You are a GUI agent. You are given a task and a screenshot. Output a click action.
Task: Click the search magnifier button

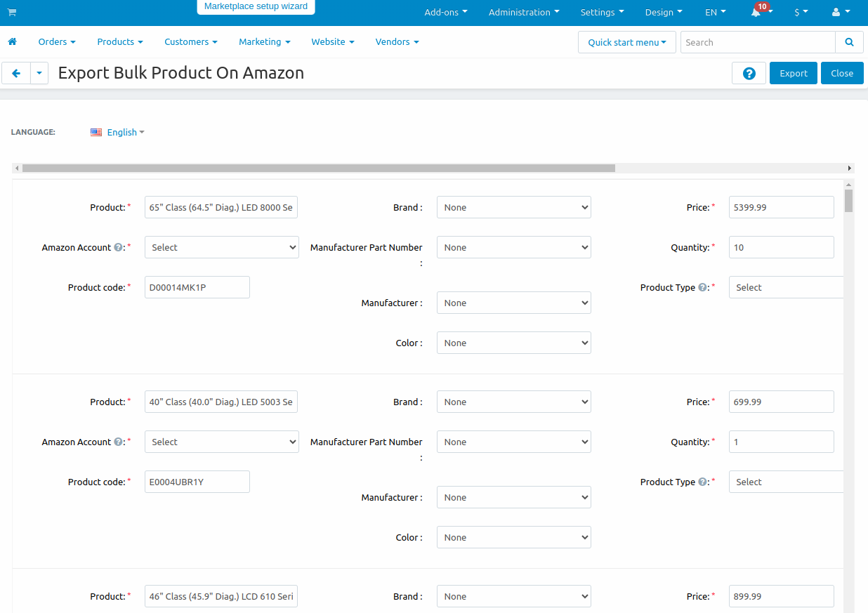click(x=849, y=42)
